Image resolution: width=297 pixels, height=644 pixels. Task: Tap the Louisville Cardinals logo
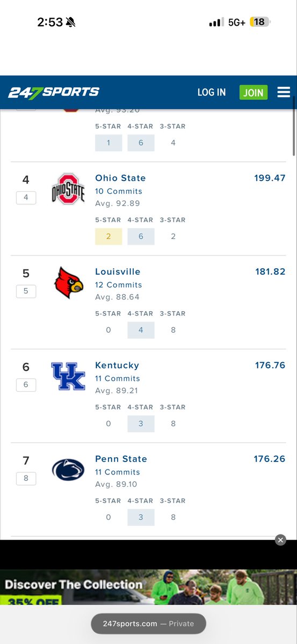(69, 282)
